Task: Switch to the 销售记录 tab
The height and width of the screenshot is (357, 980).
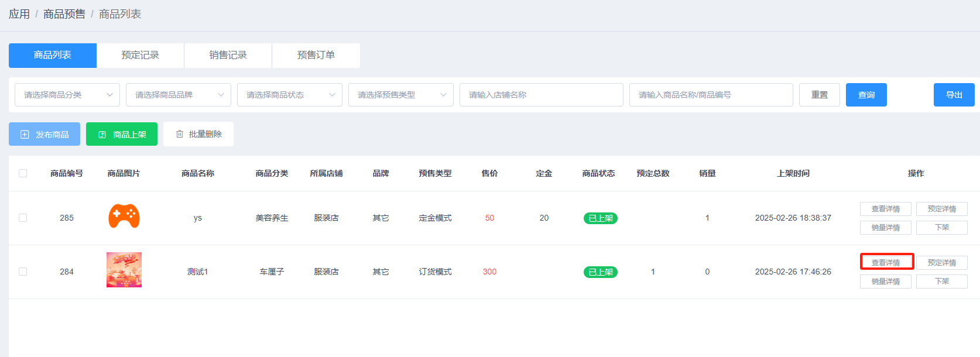Action: (x=228, y=55)
